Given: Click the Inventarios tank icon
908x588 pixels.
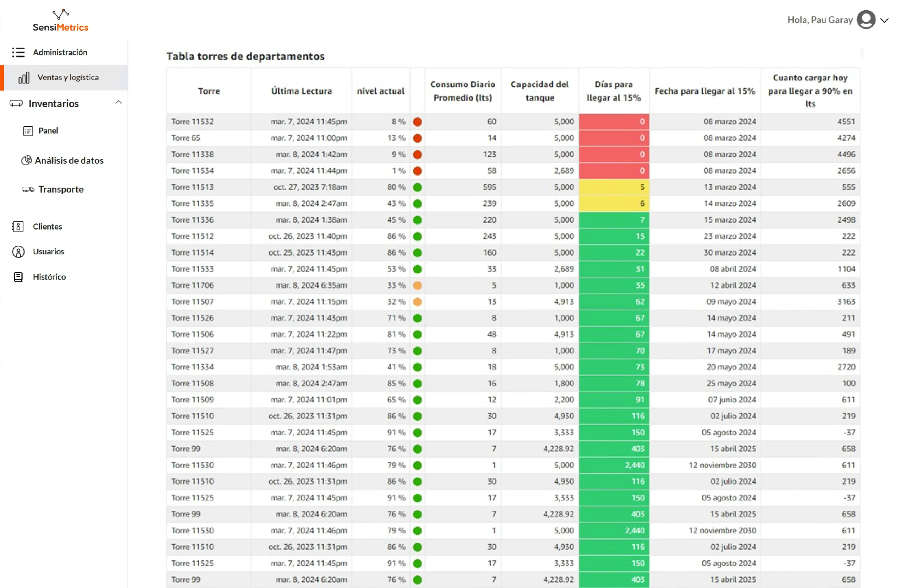Looking at the screenshot, I should (x=16, y=104).
